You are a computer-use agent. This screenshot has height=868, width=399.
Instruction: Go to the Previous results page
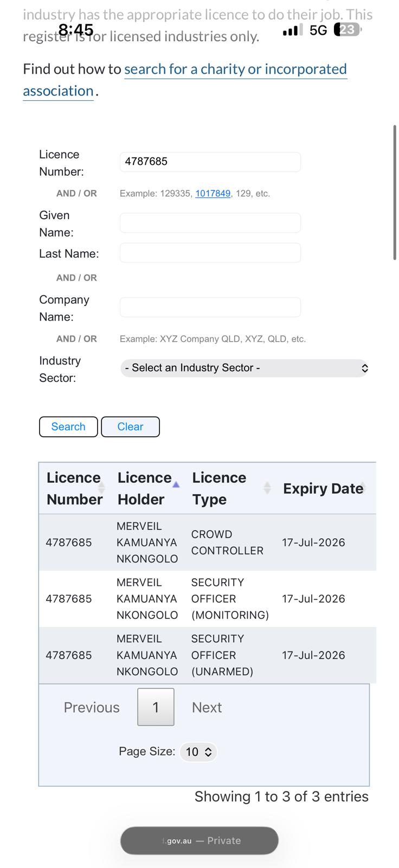[x=92, y=707]
